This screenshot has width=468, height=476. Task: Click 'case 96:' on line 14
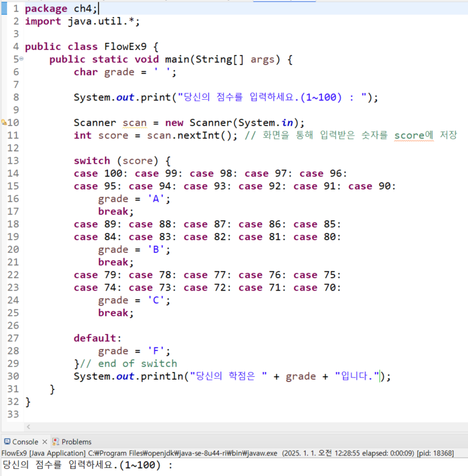(323, 173)
